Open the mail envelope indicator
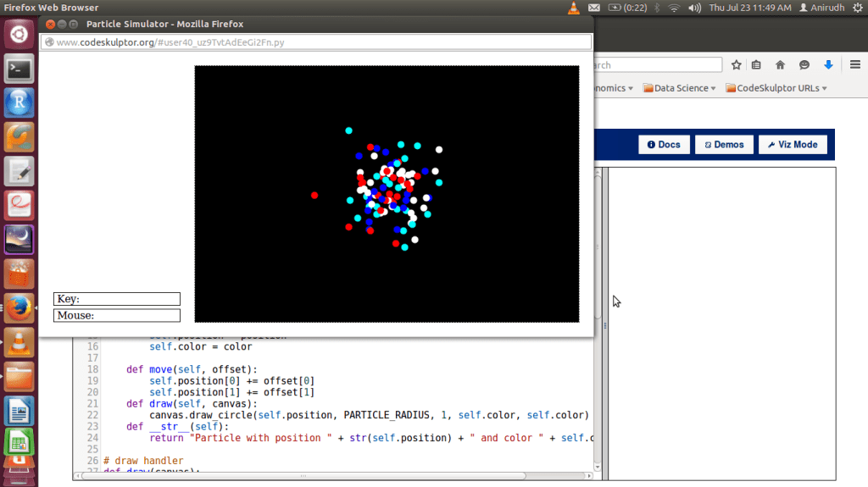This screenshot has height=487, width=868. coord(594,8)
